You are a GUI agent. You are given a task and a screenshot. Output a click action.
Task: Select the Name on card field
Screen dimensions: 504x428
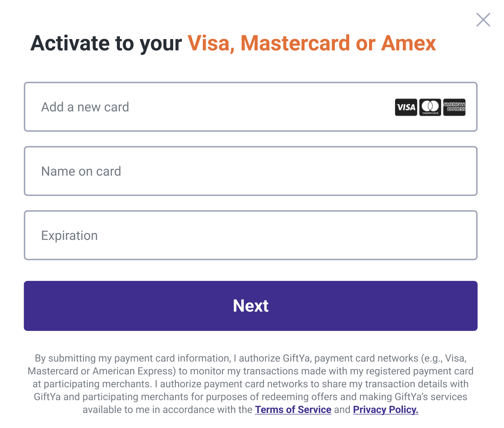point(251,171)
